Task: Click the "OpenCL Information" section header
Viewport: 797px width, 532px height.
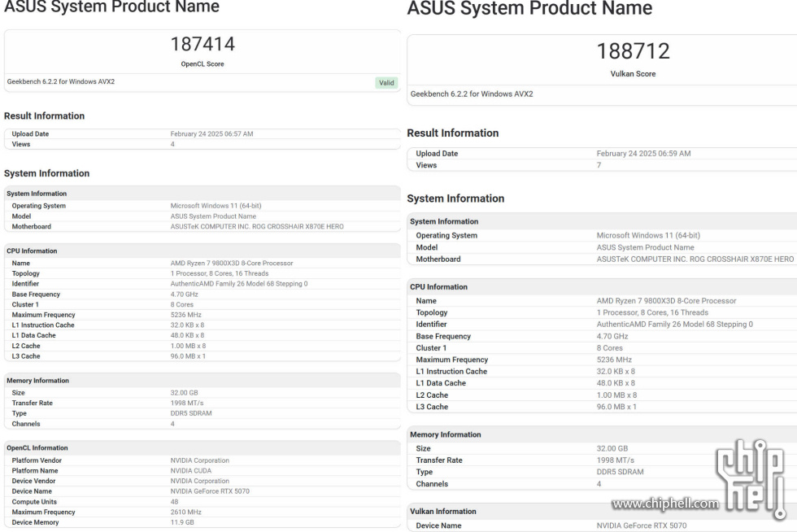Action: (37, 448)
